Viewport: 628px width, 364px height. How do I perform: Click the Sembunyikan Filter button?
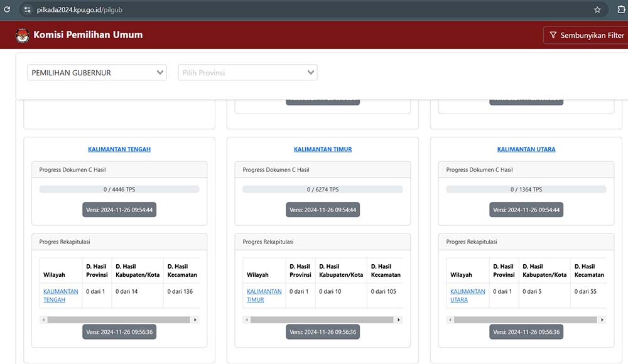click(587, 35)
